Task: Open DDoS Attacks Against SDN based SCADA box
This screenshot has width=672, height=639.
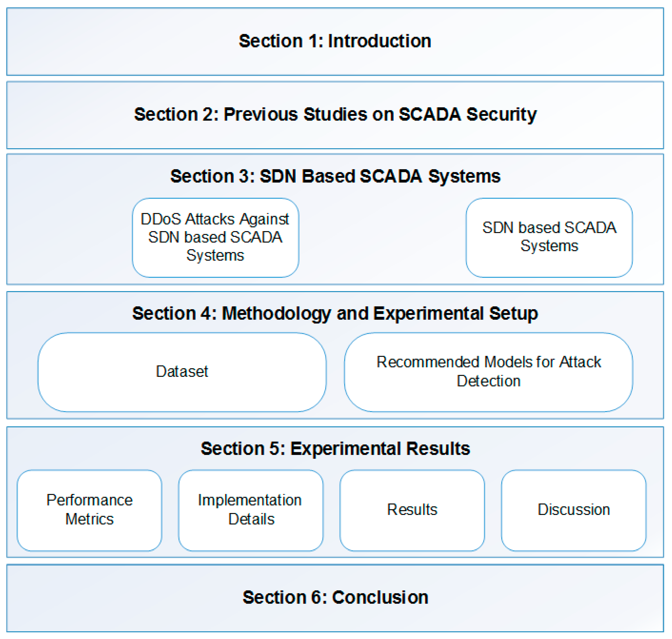Action: pyautogui.click(x=215, y=238)
